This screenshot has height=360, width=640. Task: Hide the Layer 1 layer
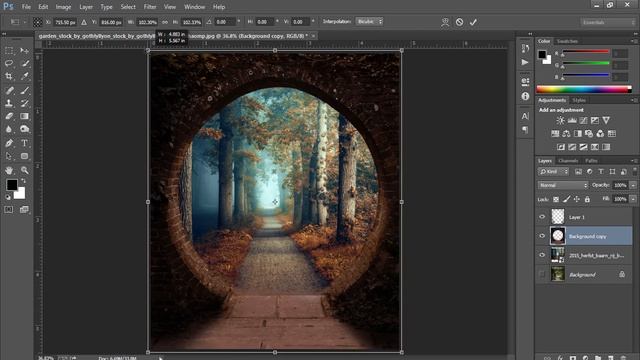click(x=542, y=217)
